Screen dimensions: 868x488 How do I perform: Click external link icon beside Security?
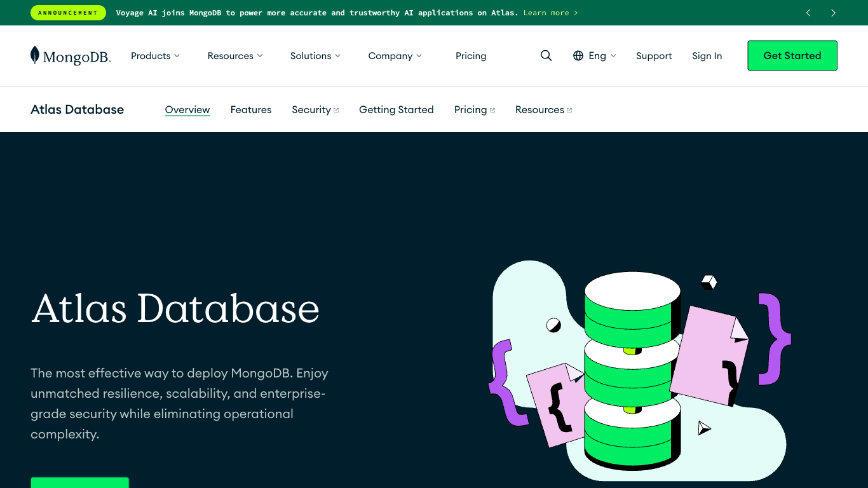point(336,110)
